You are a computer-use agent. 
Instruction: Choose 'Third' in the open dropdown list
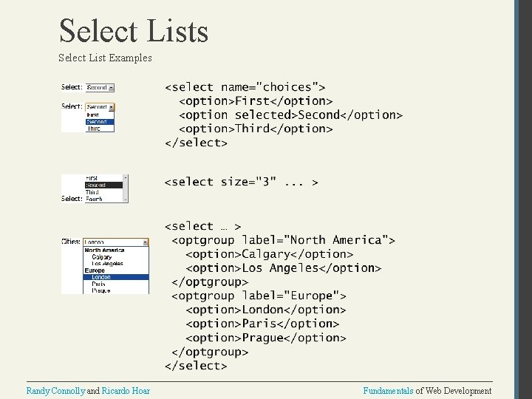tap(100, 129)
